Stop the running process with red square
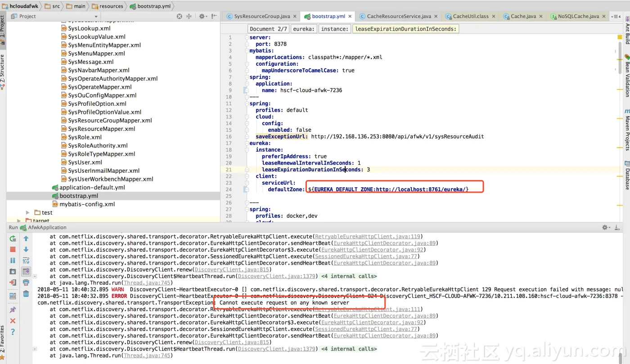This screenshot has width=630, height=364. pos(13,249)
